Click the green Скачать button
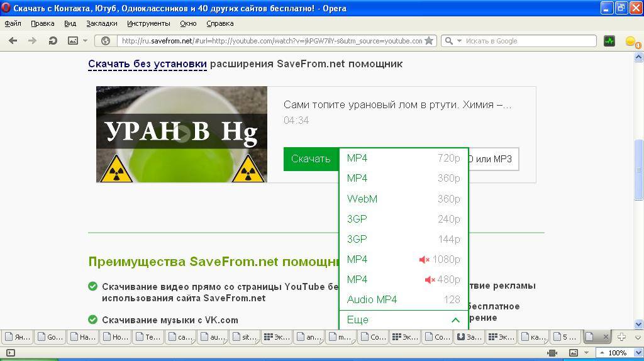The width and height of the screenshot is (644, 361). (311, 159)
